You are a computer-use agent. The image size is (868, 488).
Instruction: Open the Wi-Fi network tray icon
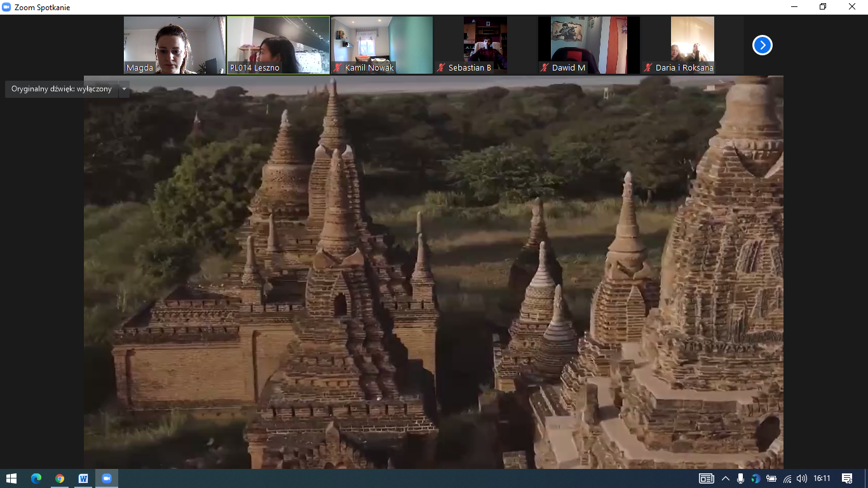(787, 478)
